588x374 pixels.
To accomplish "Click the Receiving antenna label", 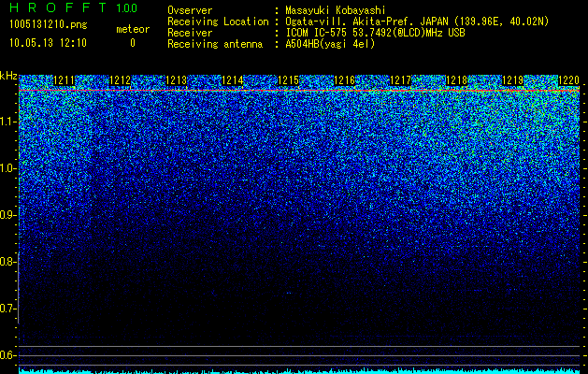I will point(215,44).
